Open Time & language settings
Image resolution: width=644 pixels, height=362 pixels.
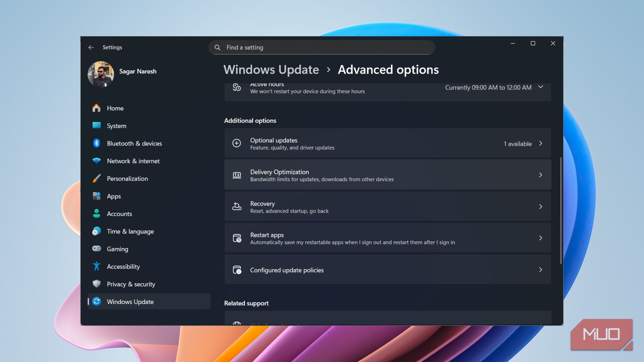click(149, 231)
